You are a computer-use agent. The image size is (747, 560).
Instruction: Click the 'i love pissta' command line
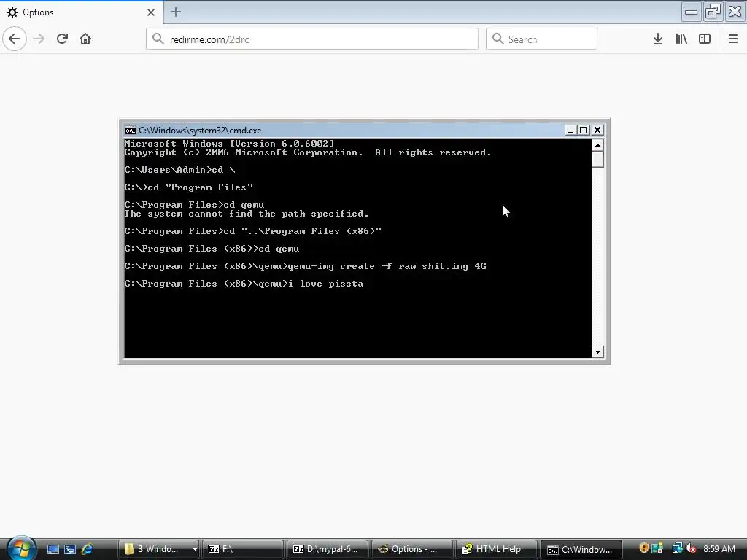(244, 284)
